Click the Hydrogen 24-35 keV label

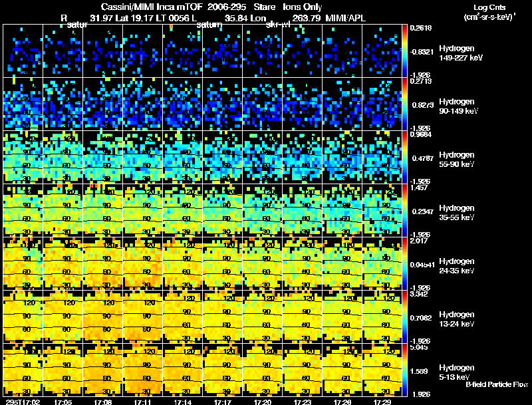point(457,266)
